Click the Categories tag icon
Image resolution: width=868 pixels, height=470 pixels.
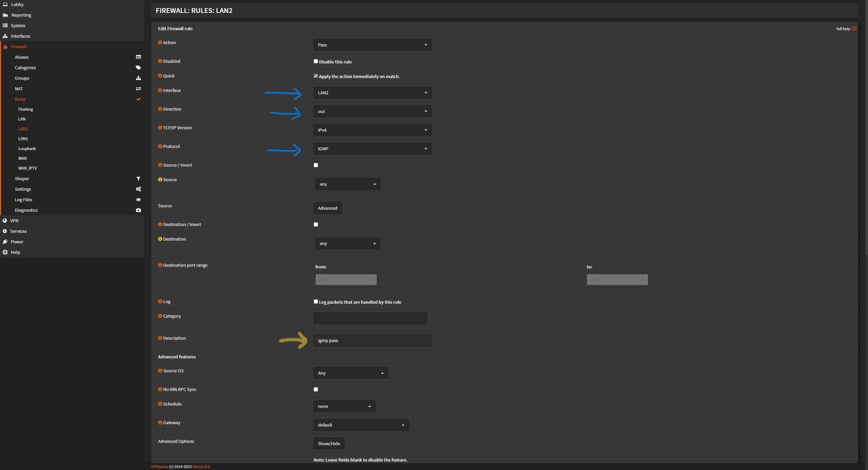pyautogui.click(x=138, y=68)
